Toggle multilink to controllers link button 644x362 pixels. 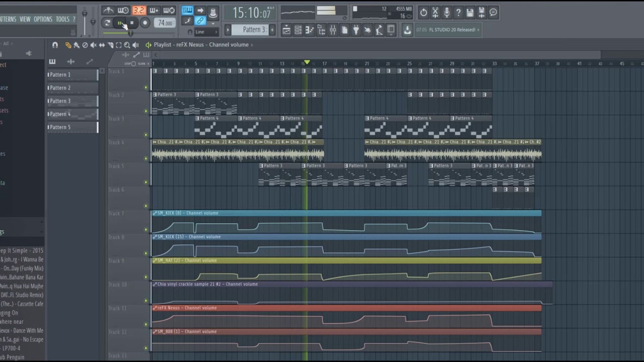coord(200,21)
